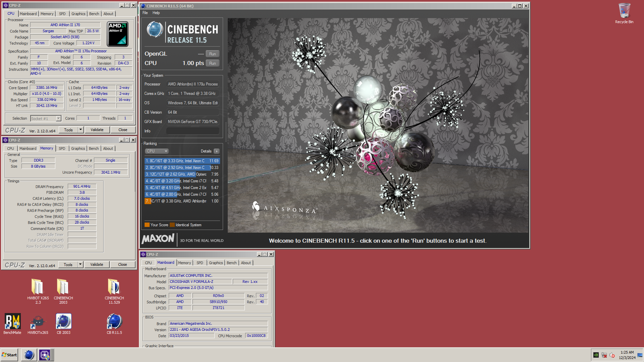Click the Cinebench title bar app icon
644x362 pixels.
click(x=143, y=6)
